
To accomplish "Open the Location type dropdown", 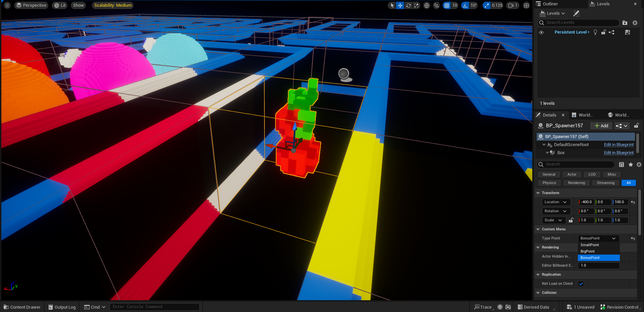I will (x=556, y=202).
